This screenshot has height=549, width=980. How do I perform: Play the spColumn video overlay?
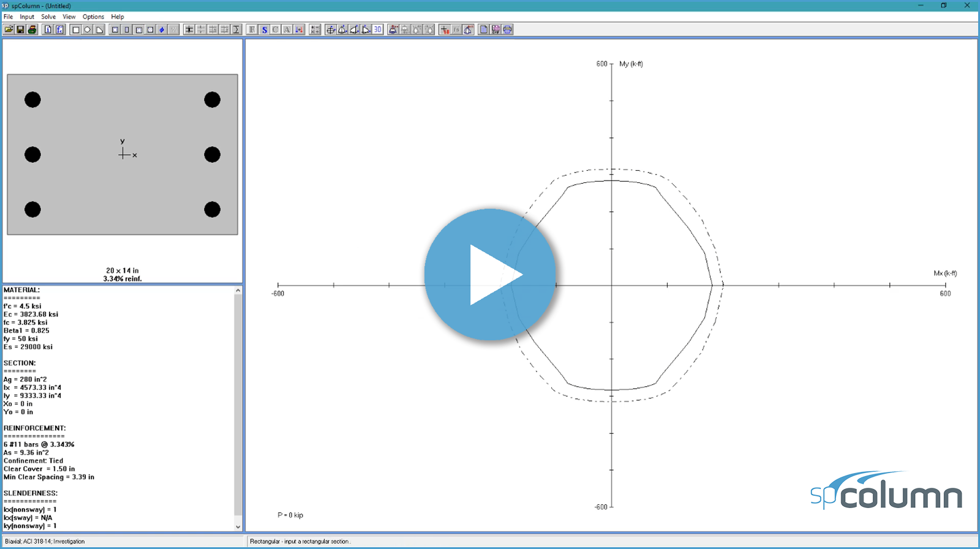click(x=490, y=274)
